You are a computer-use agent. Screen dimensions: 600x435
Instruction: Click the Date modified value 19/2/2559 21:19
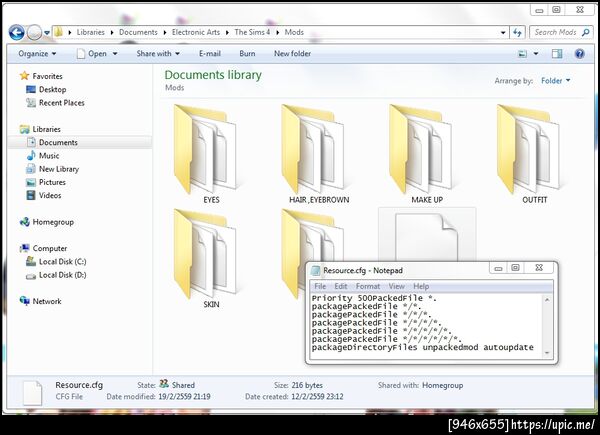point(184,397)
